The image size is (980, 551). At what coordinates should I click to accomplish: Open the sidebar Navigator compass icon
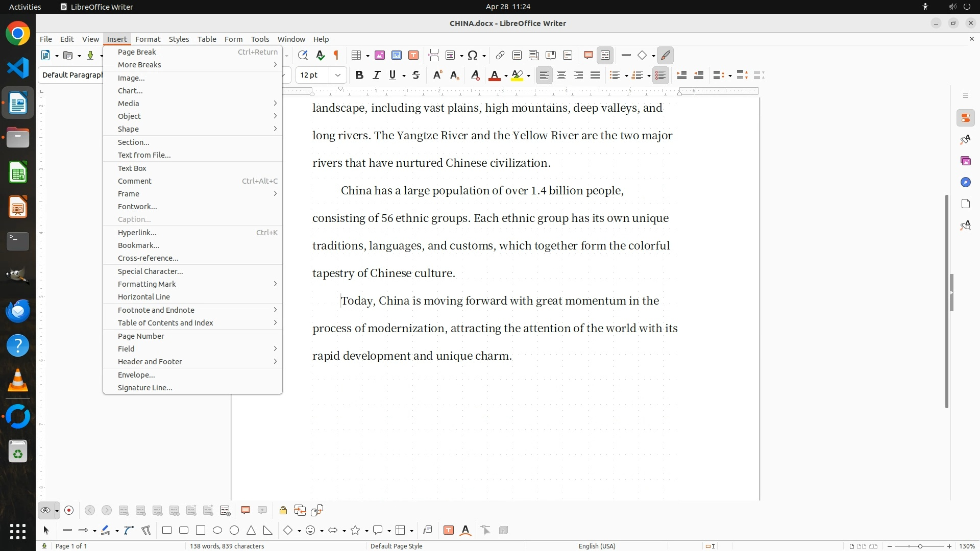click(x=965, y=182)
